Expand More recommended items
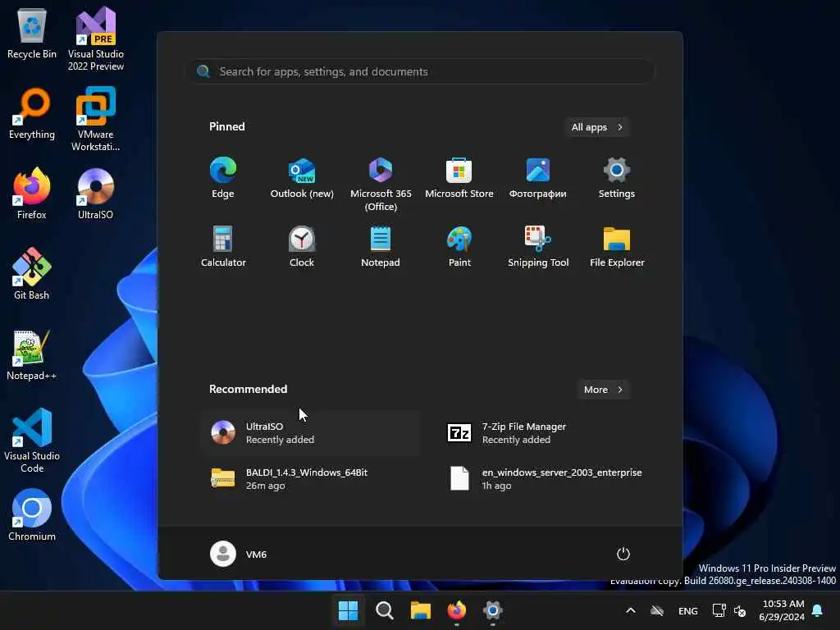The height and width of the screenshot is (630, 840). pyautogui.click(x=604, y=390)
